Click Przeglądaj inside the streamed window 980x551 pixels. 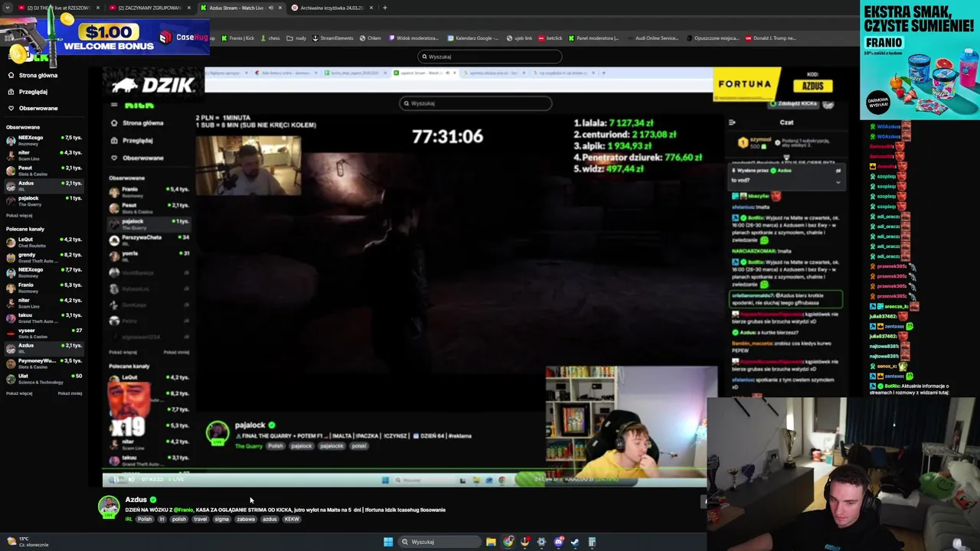click(132, 141)
